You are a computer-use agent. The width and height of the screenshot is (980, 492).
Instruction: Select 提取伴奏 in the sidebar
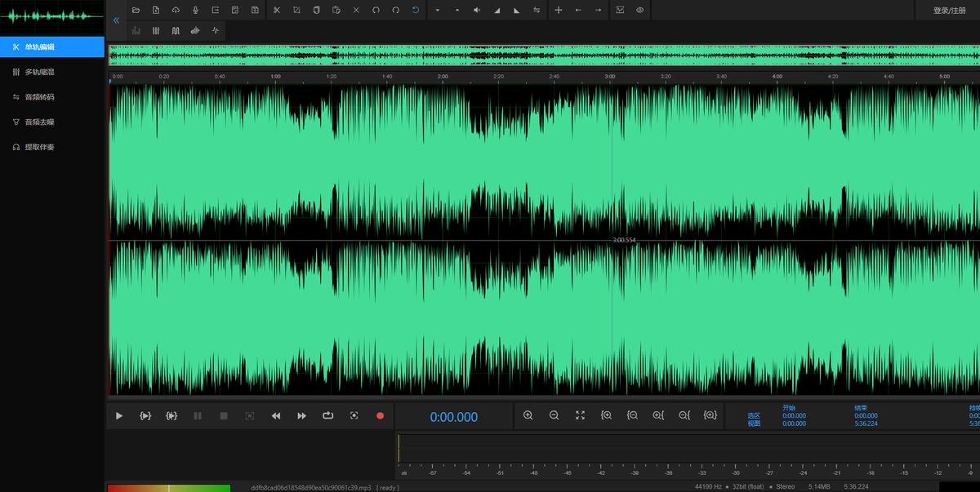tap(39, 147)
